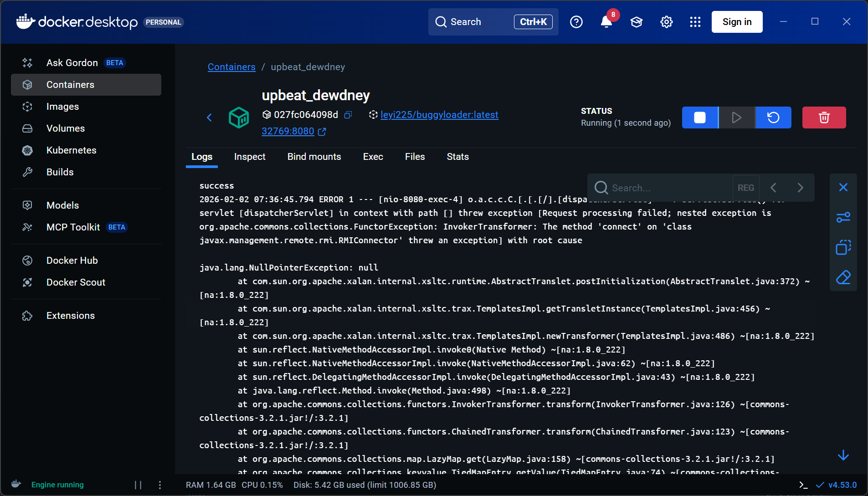The width and height of the screenshot is (868, 496).
Task: Click the disabled Start play button
Action: [x=737, y=118]
